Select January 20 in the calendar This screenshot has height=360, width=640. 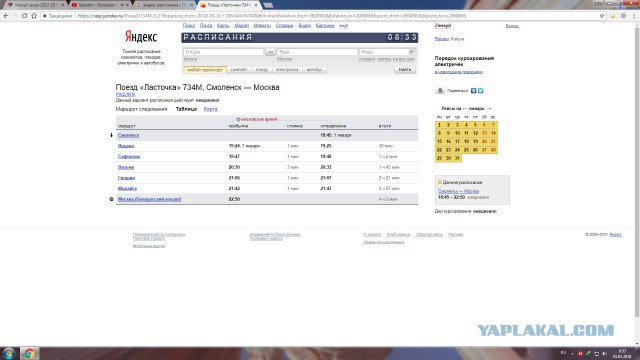click(484, 141)
